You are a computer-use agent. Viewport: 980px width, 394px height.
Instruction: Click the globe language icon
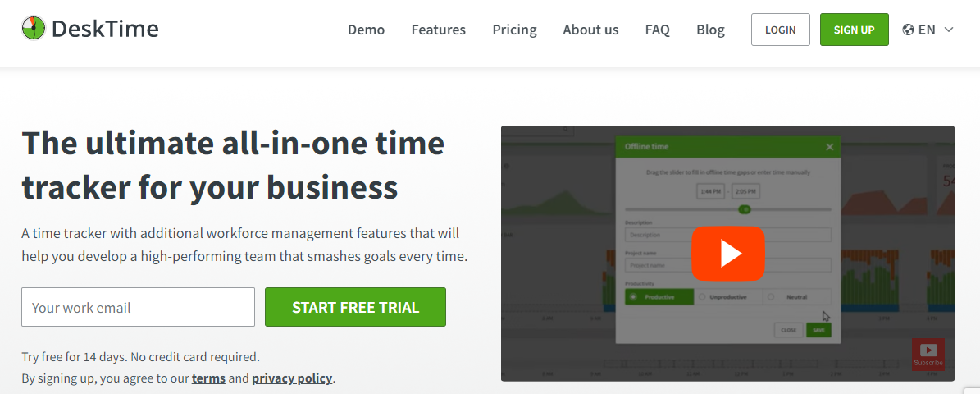(908, 30)
